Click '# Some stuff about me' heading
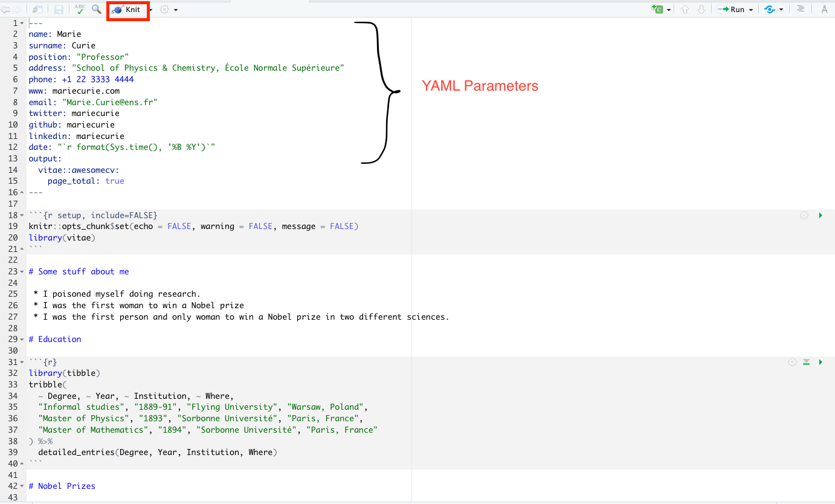 point(79,272)
